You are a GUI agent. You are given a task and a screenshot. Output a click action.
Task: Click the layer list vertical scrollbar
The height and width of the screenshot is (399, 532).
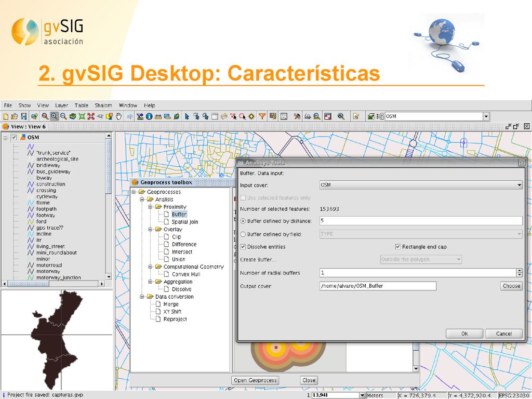tap(109, 206)
